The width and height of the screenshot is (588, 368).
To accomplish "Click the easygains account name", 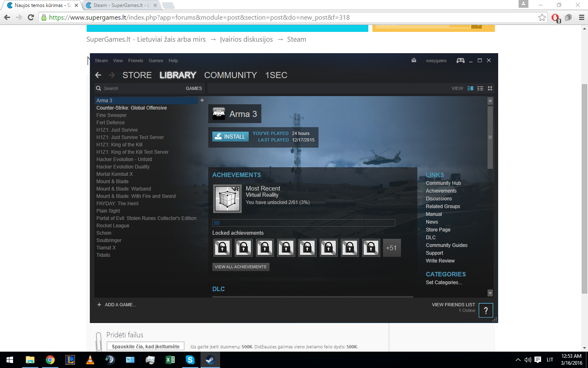I will pyautogui.click(x=436, y=61).
